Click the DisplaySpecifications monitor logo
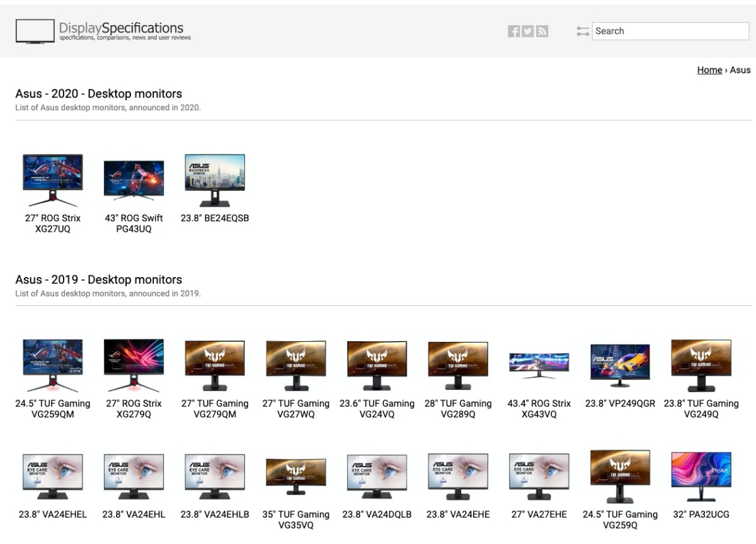Image resolution: width=756 pixels, height=544 pixels. pos(35,31)
